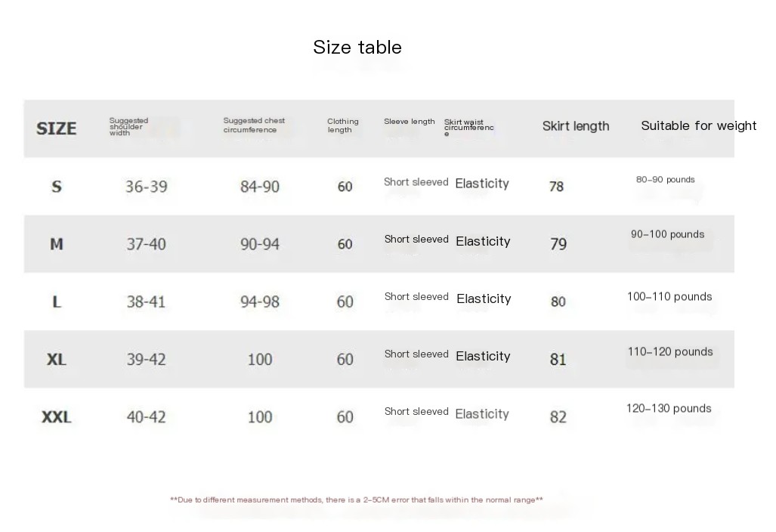Screen dimensions: 776x532
Task: Select the "Suitable for weight" header
Action: [x=698, y=125]
